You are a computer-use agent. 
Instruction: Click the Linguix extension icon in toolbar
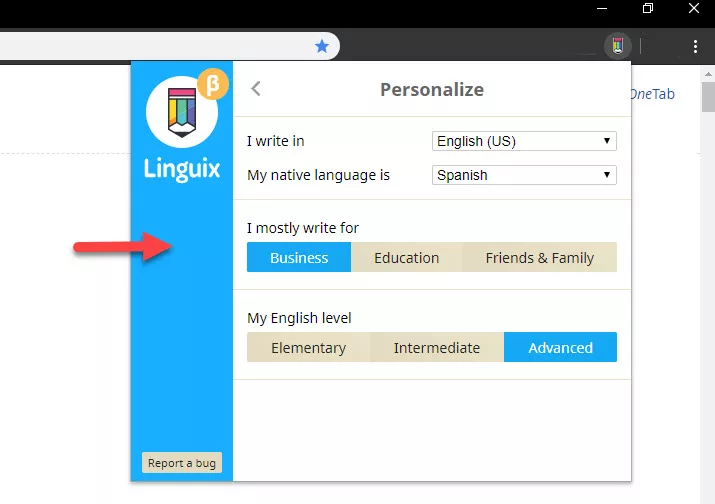pos(618,46)
